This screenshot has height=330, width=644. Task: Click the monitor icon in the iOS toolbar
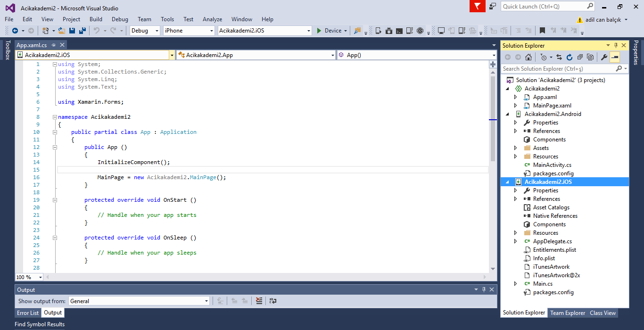(x=441, y=31)
